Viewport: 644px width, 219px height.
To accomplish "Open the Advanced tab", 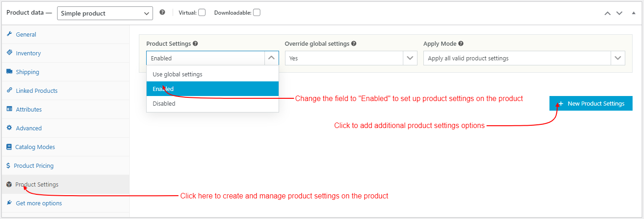I will (x=65, y=128).
